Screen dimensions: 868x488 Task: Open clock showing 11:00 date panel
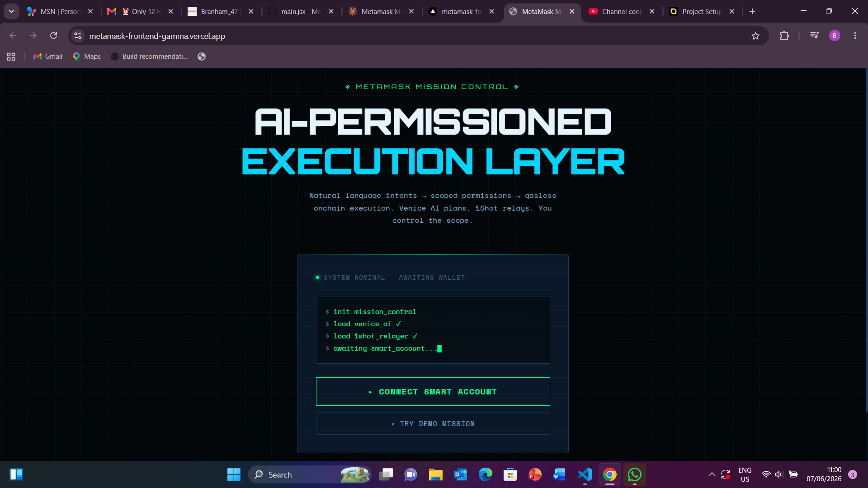(824, 474)
